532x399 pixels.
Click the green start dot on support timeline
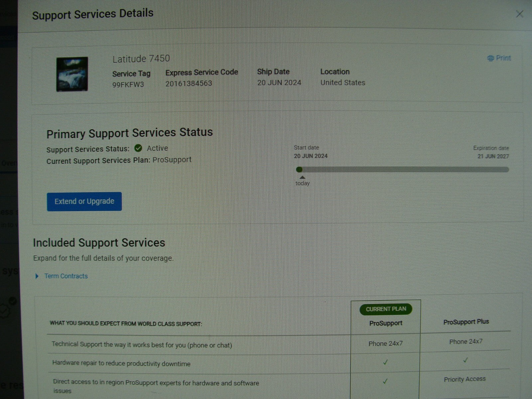tap(299, 170)
